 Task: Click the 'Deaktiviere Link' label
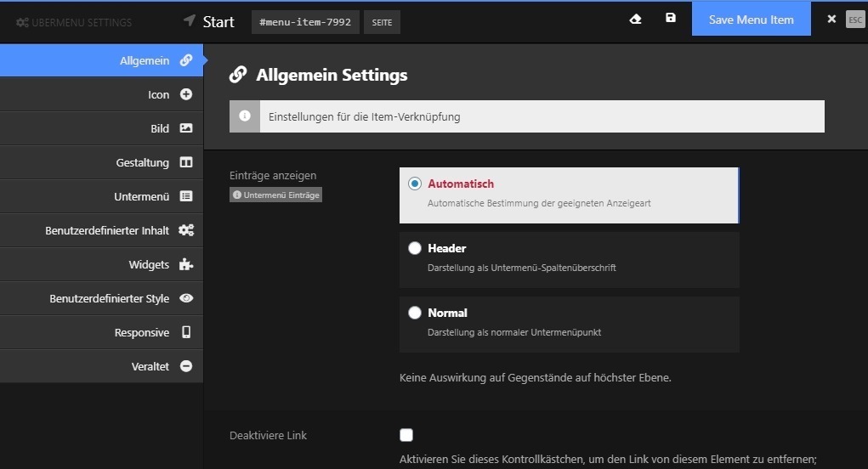(x=268, y=435)
